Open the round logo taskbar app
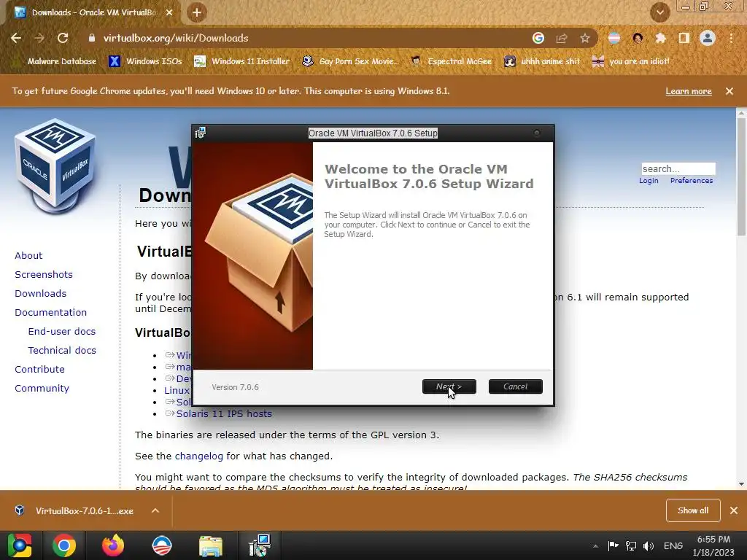This screenshot has width=747, height=560. pyautogui.click(x=161, y=545)
